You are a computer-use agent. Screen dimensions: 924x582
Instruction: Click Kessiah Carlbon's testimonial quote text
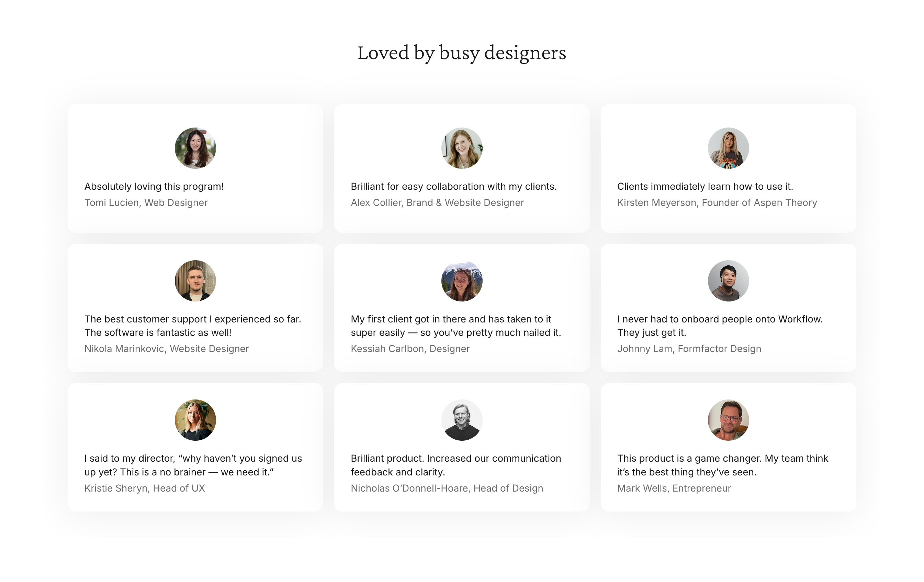click(456, 326)
